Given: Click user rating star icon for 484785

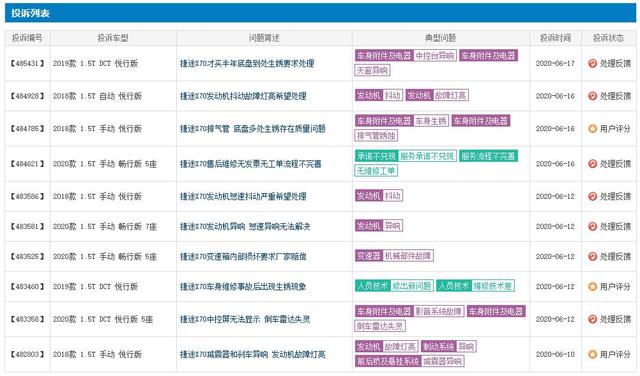Looking at the screenshot, I should [x=592, y=129].
